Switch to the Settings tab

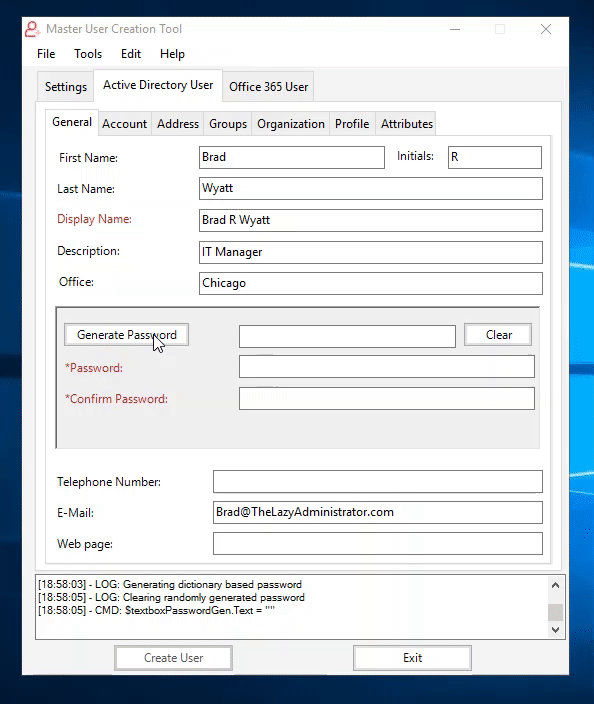pos(66,87)
